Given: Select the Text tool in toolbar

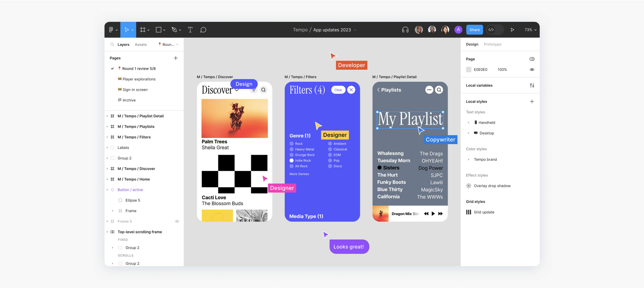Looking at the screenshot, I should (190, 30).
